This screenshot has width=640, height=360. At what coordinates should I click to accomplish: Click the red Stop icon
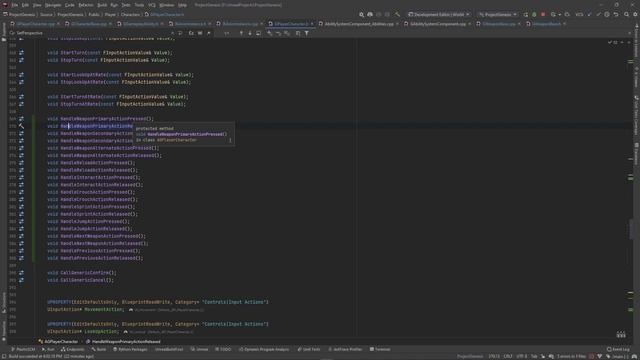(x=543, y=14)
